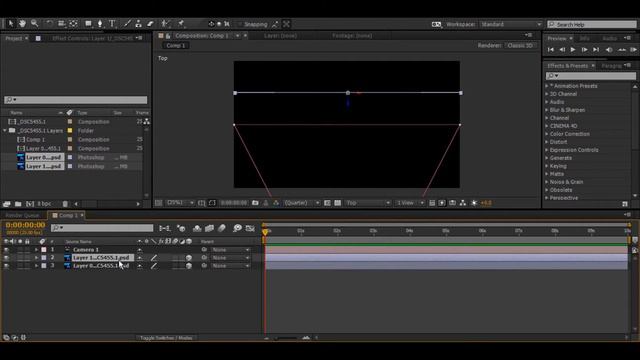Select the Hand tool

pos(22,24)
